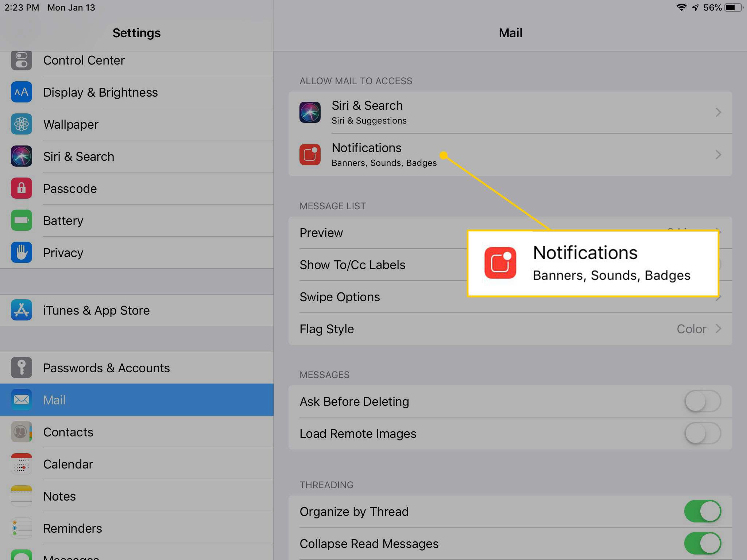
Task: Open Contacts settings
Action: (137, 432)
